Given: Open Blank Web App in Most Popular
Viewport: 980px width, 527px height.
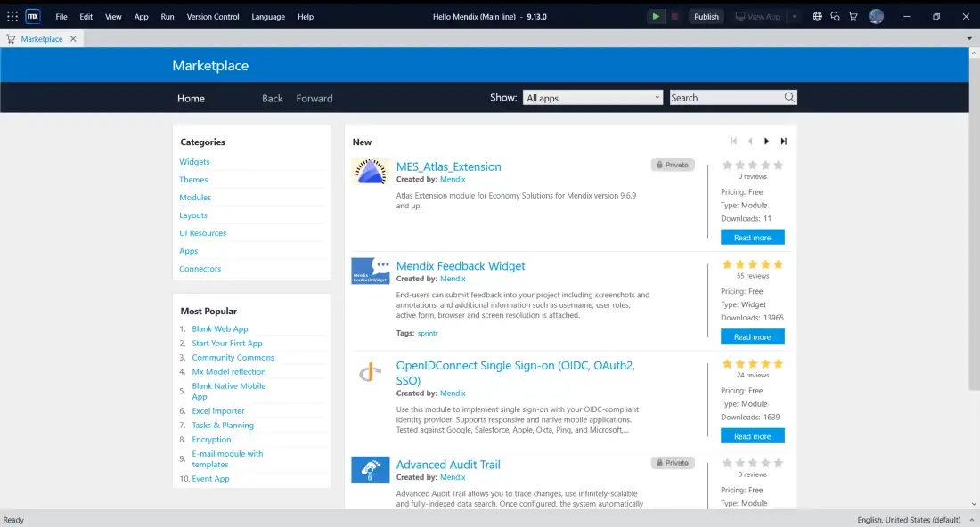Looking at the screenshot, I should tap(220, 329).
